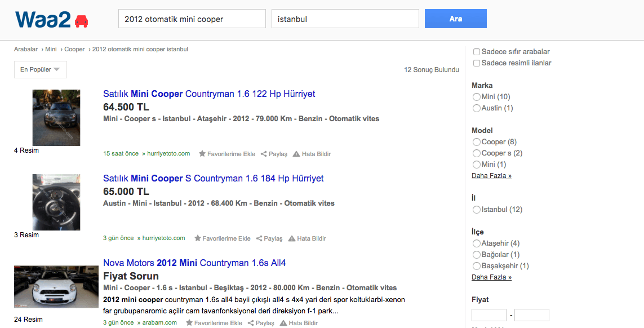644x328 pixels.
Task: Click star icon on Nova Motors listing
Action: pos(189,323)
